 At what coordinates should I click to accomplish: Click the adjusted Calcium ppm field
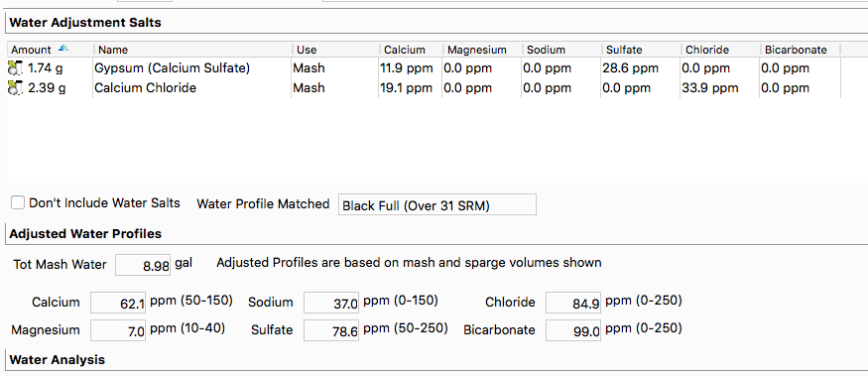click(x=118, y=303)
